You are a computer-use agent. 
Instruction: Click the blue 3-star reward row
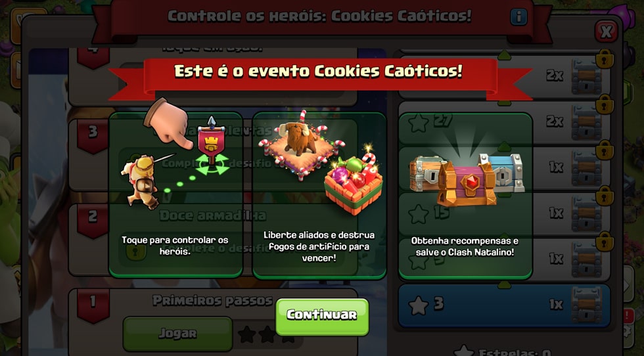pos(505,305)
